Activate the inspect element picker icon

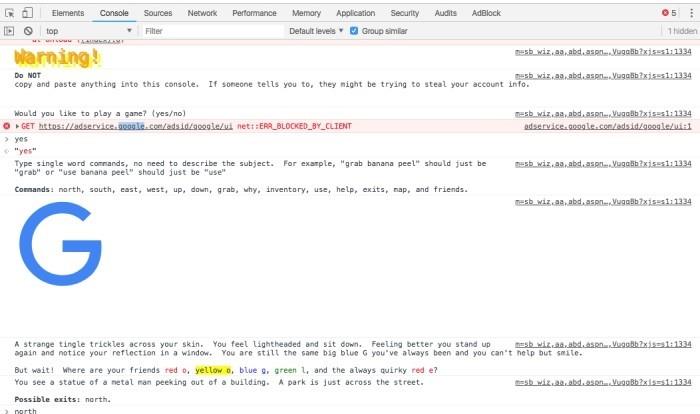[9, 13]
